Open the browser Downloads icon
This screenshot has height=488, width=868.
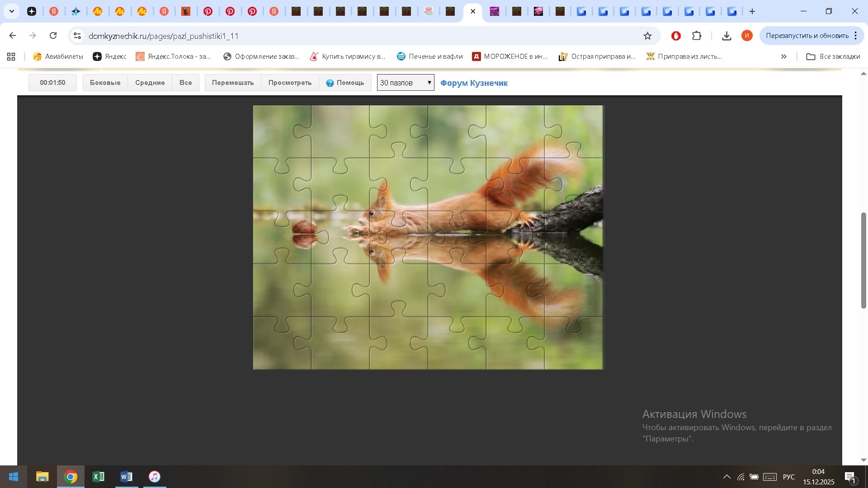point(726,36)
